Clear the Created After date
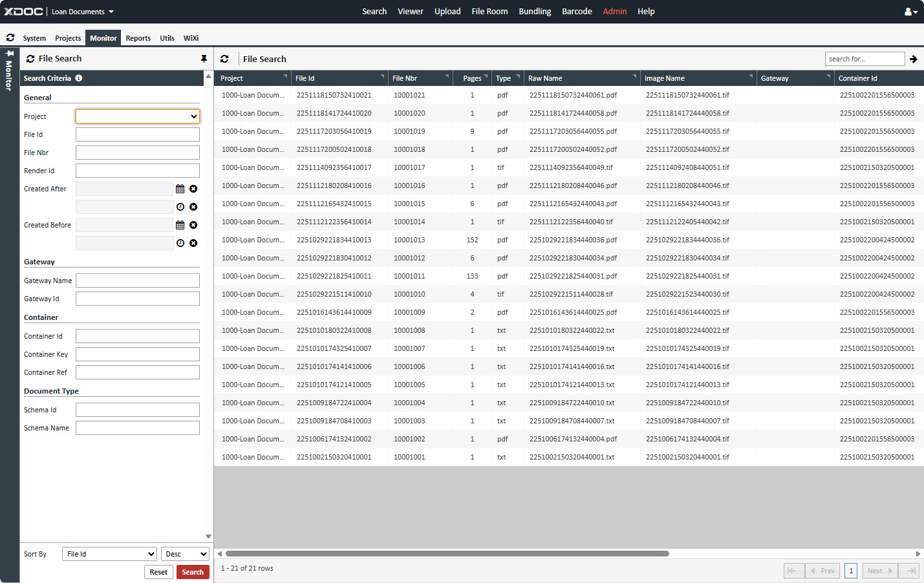Screen dimensions: 924x583 click(x=193, y=189)
